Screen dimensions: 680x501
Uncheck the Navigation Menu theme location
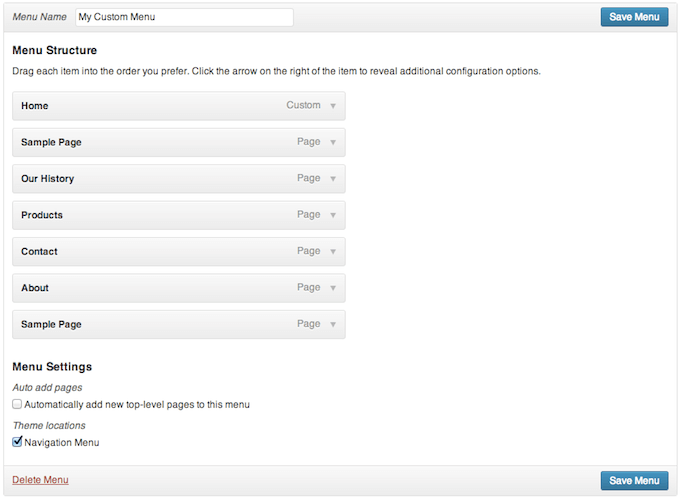[17, 442]
